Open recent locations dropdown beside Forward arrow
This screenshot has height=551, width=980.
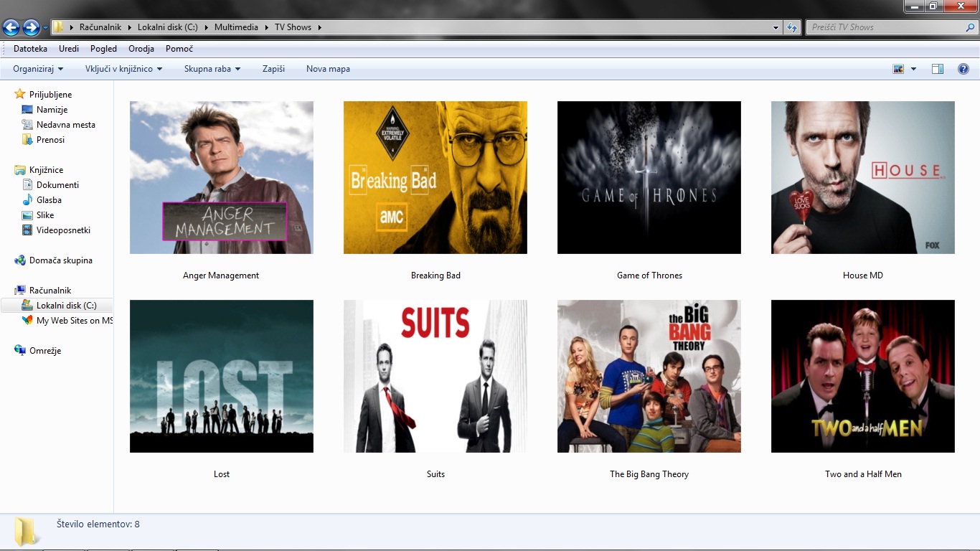click(45, 28)
